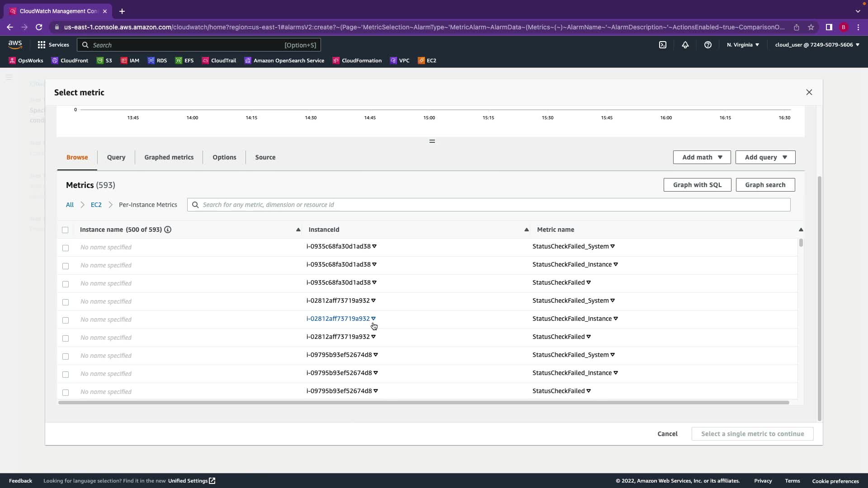Open the OpsWorks favorites shortcut
Image resolution: width=868 pixels, height=488 pixels.
pyautogui.click(x=26, y=61)
